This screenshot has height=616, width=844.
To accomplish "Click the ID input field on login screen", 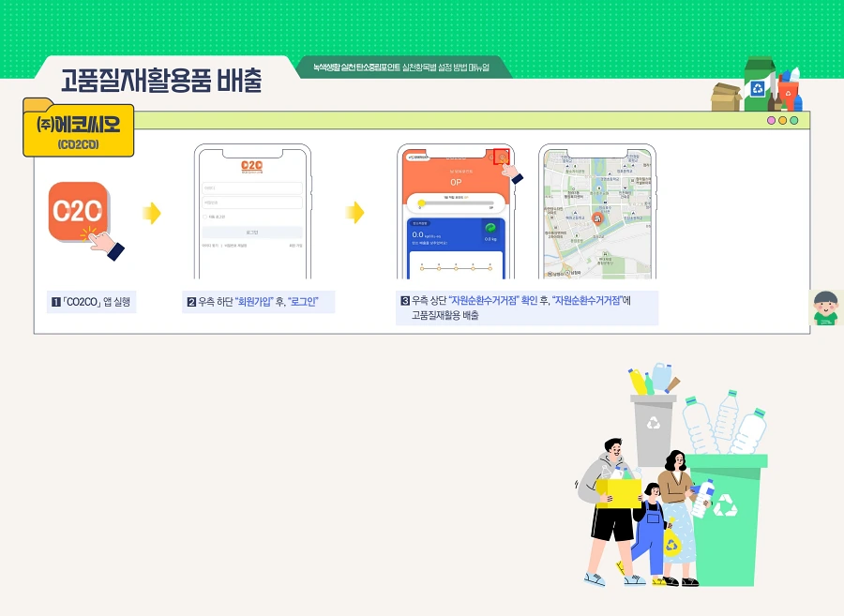I will point(252,188).
